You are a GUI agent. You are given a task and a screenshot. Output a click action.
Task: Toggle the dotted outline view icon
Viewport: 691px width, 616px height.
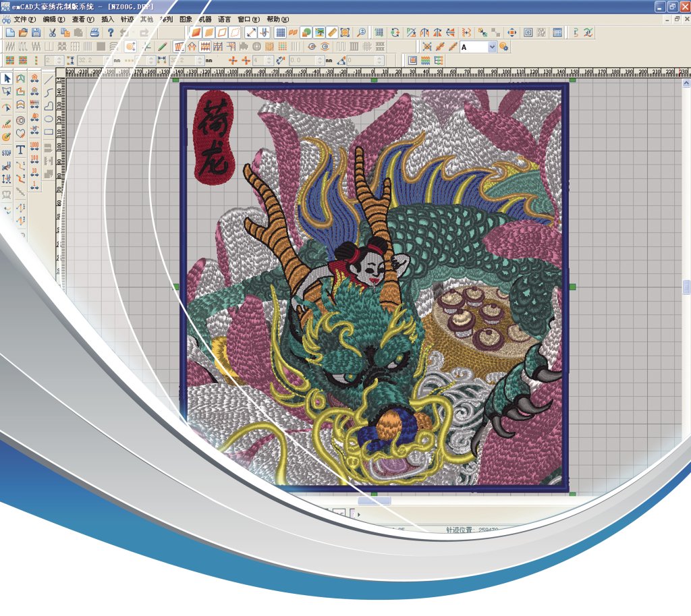(x=236, y=32)
